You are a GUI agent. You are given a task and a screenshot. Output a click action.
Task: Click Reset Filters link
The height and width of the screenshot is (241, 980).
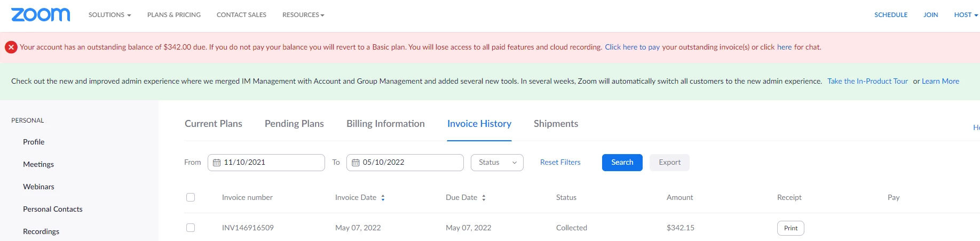(x=560, y=162)
